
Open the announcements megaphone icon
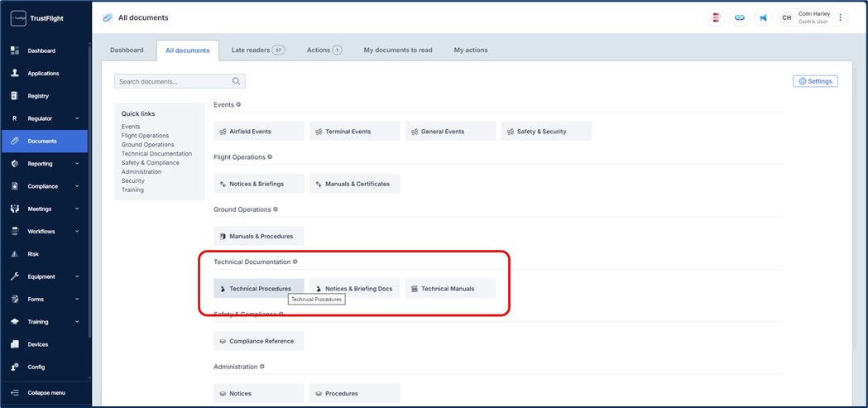click(763, 17)
